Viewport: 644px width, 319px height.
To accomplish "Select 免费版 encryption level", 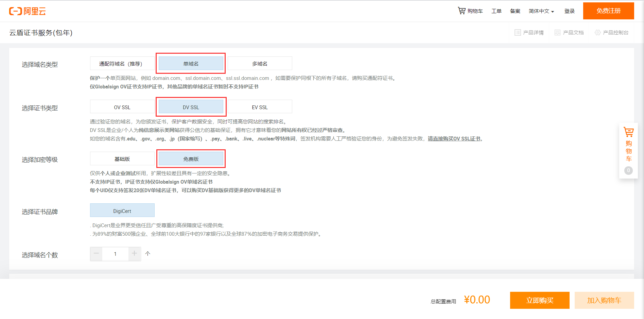I will (191, 159).
